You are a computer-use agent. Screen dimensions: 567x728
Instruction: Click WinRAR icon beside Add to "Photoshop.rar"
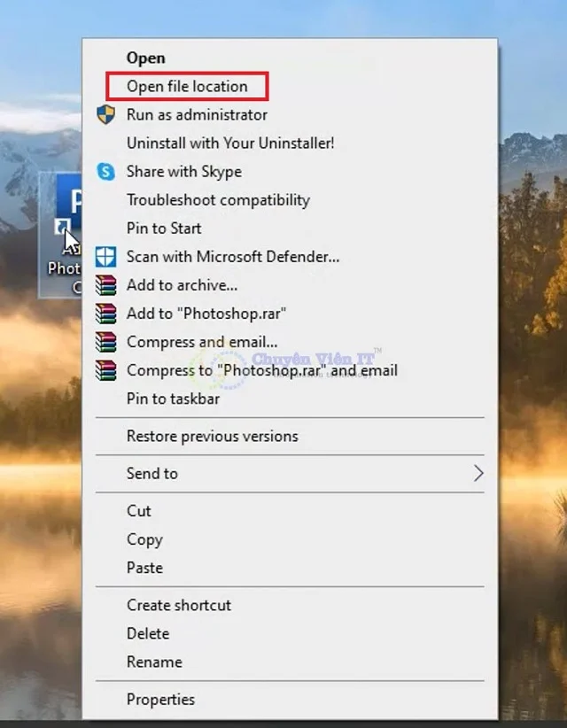tap(106, 314)
